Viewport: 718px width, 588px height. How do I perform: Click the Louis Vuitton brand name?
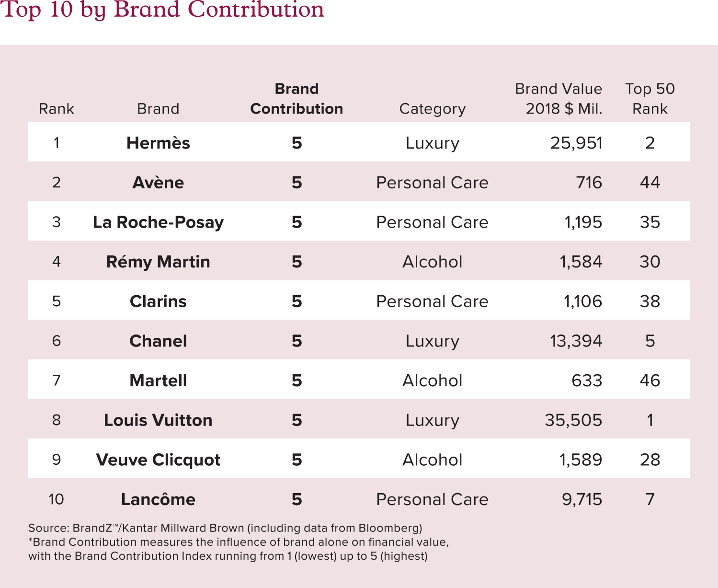point(158,420)
